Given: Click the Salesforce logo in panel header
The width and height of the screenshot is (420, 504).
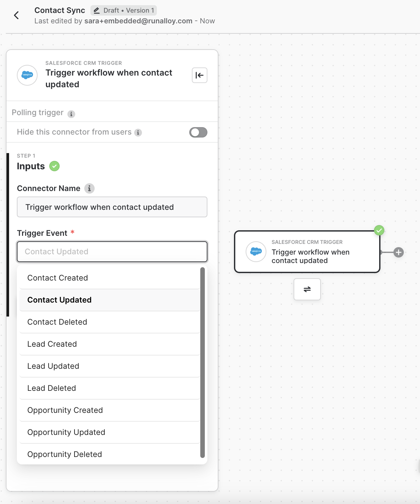Looking at the screenshot, I should click(27, 75).
